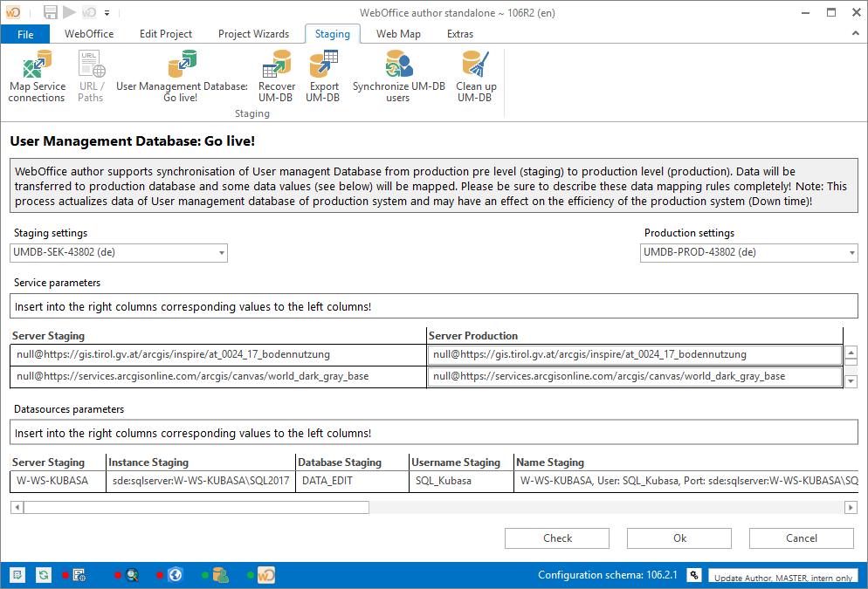Launch the Export UM-DB function
The image size is (868, 589).
323,74
